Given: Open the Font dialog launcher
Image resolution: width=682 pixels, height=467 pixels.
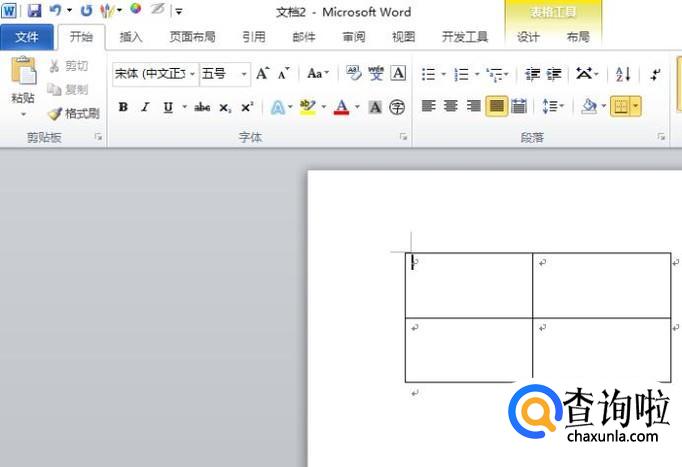Looking at the screenshot, I should pyautogui.click(x=403, y=137).
